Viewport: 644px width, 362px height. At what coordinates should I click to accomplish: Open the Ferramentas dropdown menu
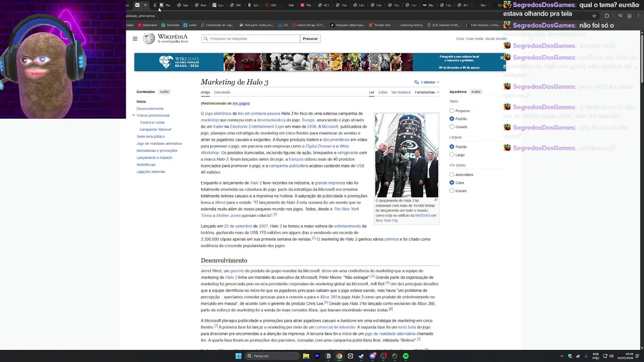(x=427, y=93)
